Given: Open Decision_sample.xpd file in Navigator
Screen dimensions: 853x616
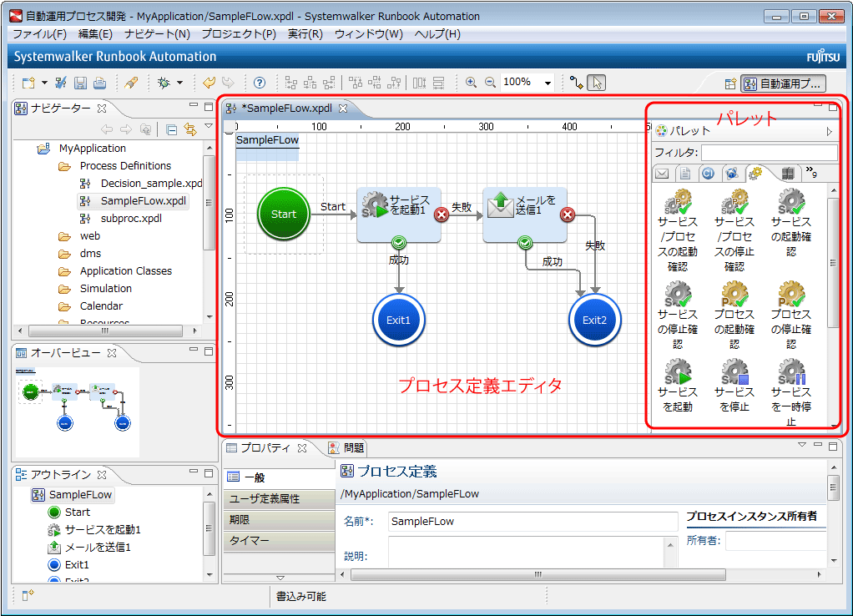Looking at the screenshot, I should [143, 184].
